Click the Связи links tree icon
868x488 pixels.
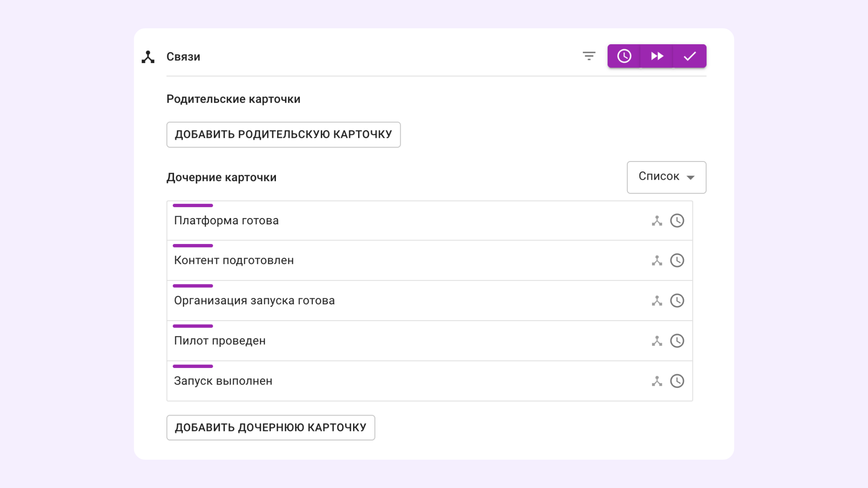[148, 57]
